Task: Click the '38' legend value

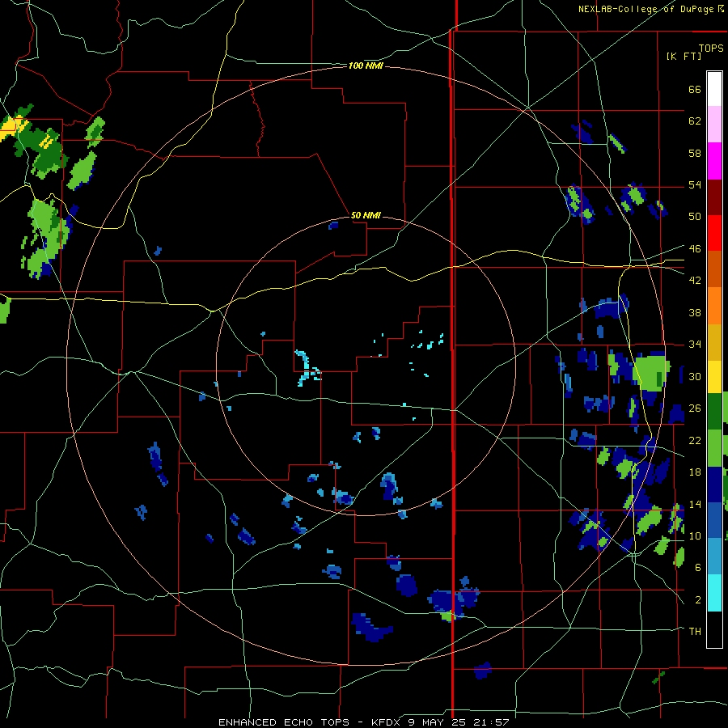Action: tap(695, 312)
